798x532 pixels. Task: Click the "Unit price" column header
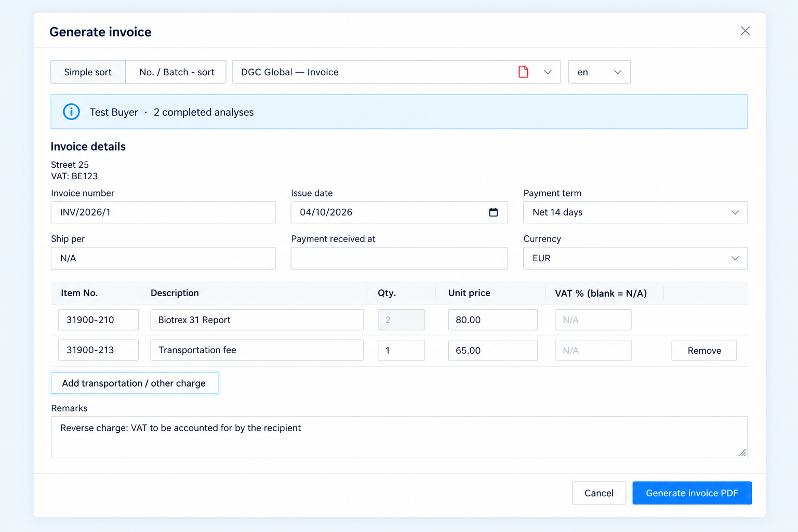pyautogui.click(x=469, y=293)
